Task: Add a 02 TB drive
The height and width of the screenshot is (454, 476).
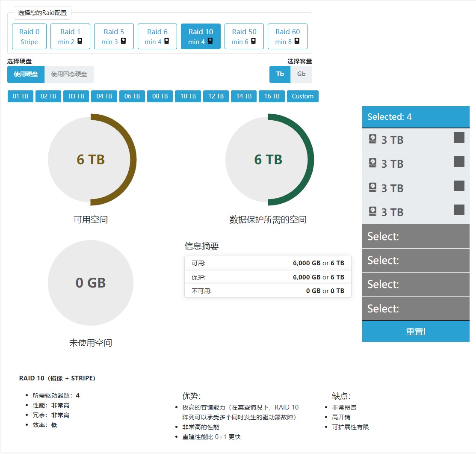Action: (x=48, y=96)
